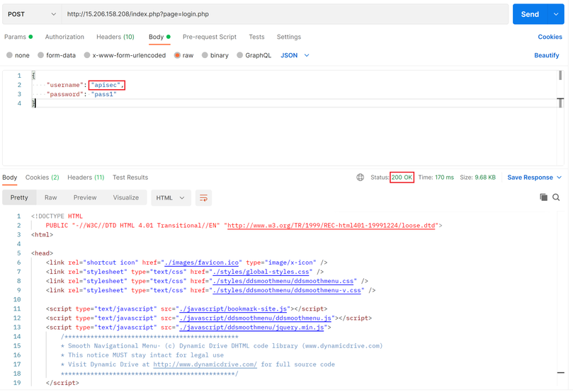
Task: Switch to the Tests tab
Action: coord(256,37)
